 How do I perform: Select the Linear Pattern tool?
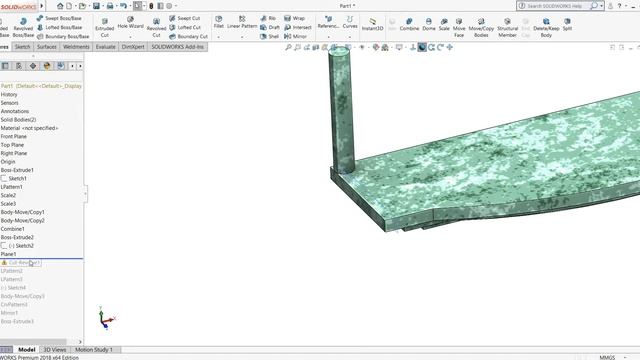pos(242,22)
